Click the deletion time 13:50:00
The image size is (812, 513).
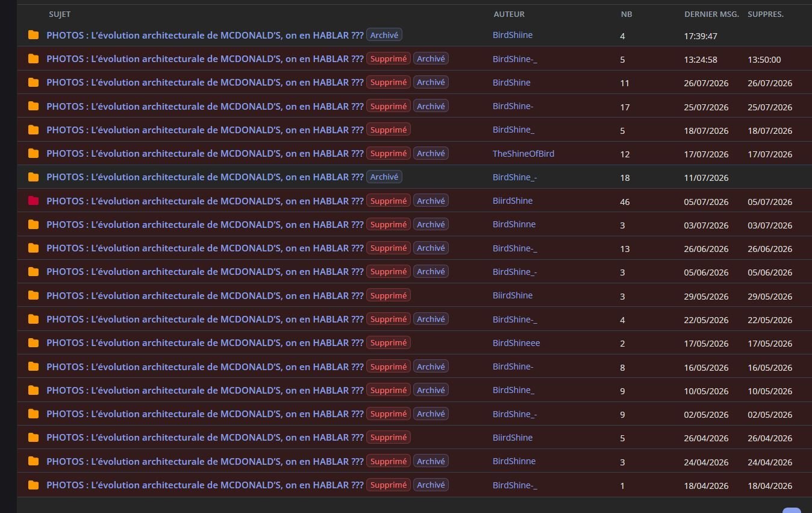point(764,60)
